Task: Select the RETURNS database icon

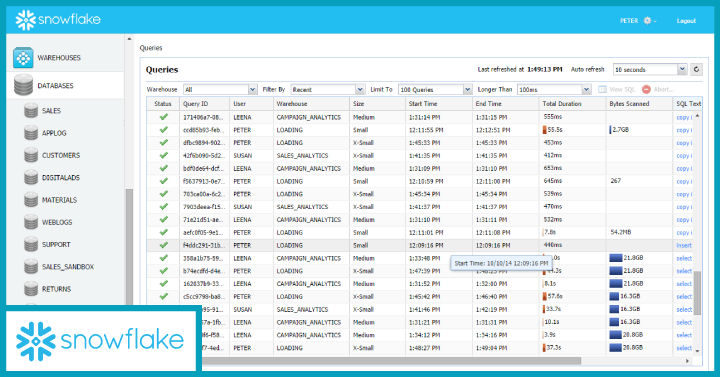Action: (x=31, y=289)
